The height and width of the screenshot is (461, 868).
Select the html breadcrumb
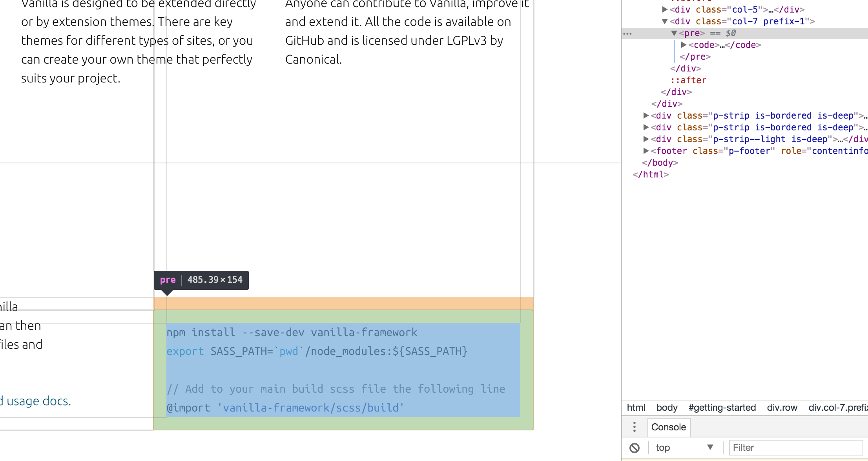[635, 408]
